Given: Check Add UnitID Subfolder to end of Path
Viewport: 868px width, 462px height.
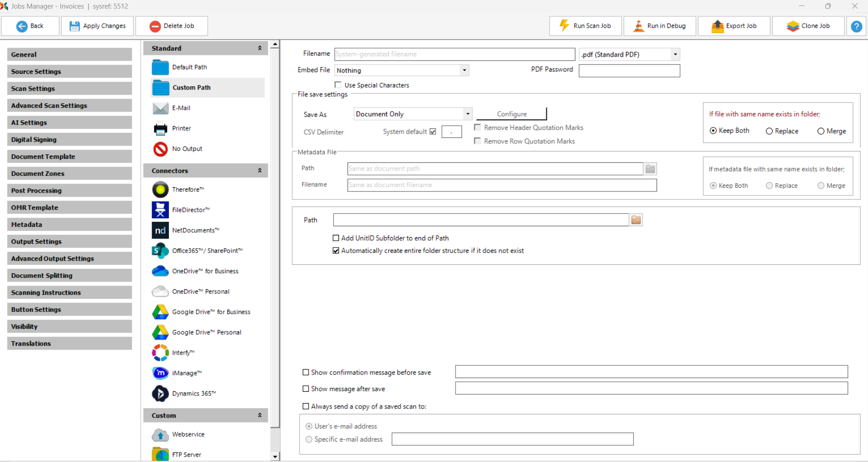Looking at the screenshot, I should pyautogui.click(x=336, y=238).
